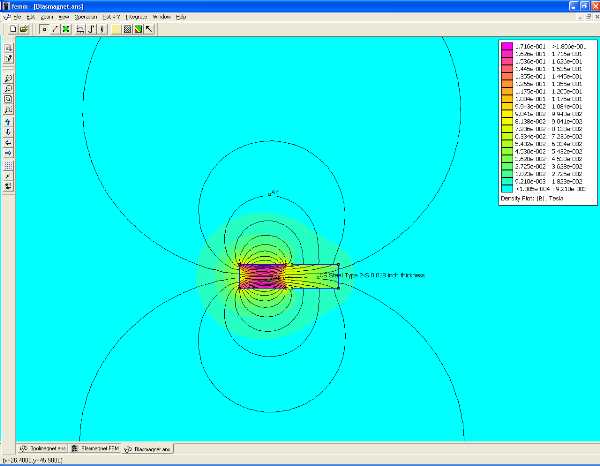The image size is (600, 466).
Task: Open the Help menu
Action: [181, 17]
